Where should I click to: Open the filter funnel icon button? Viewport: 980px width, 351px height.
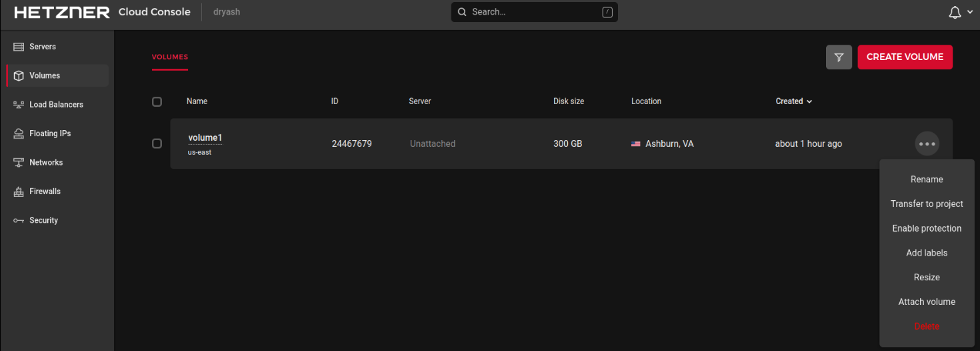pyautogui.click(x=839, y=57)
